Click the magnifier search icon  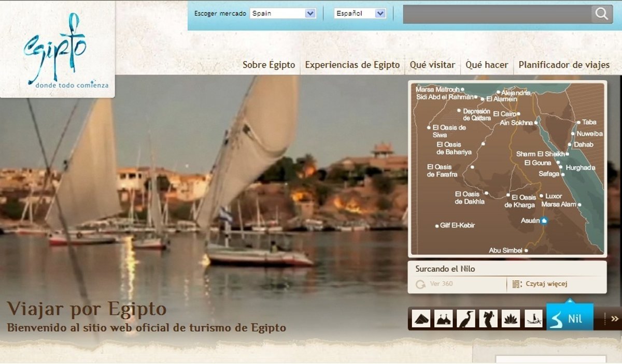(x=602, y=14)
